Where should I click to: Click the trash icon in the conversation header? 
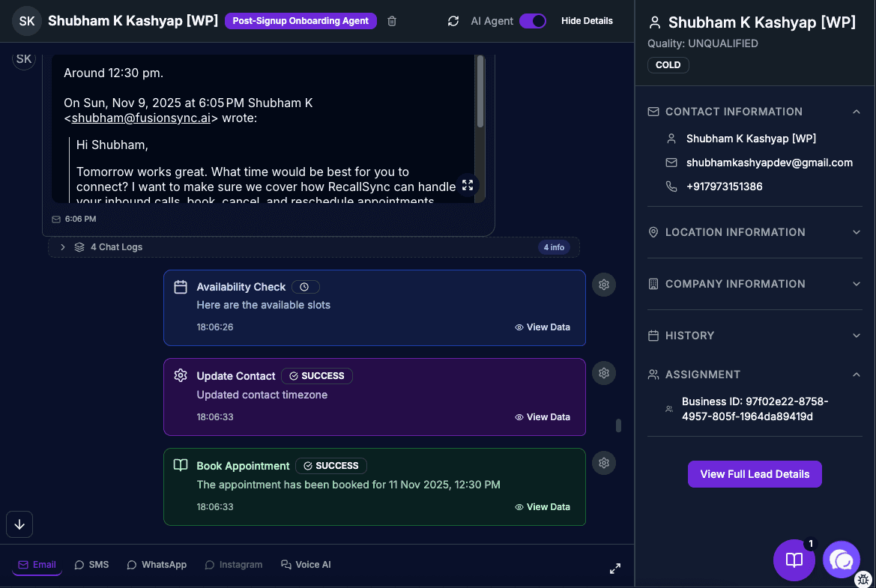391,21
